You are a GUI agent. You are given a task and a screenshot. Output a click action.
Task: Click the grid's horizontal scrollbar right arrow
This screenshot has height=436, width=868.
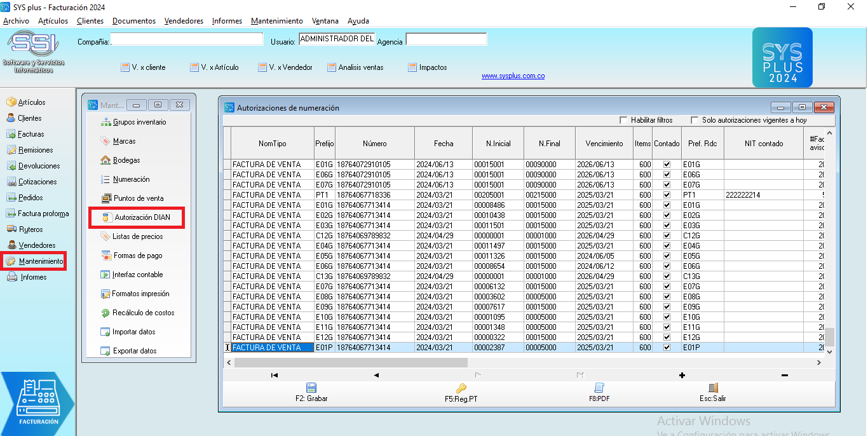(x=819, y=362)
